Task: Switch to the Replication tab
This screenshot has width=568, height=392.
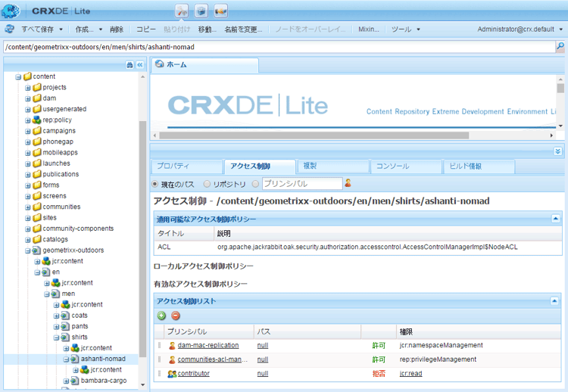Action: 333,166
